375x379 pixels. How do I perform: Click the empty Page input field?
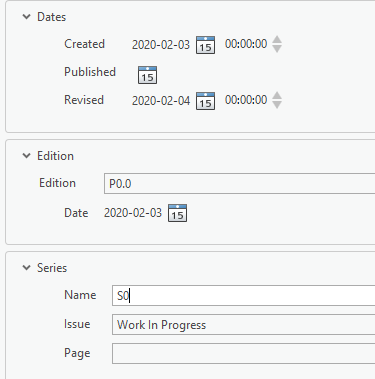point(243,353)
